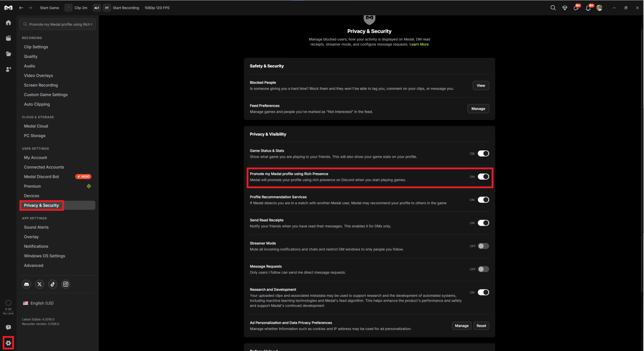Open the clips clapperboard icon in left rail
Viewport: 644px width, 351px height.
coord(8,38)
